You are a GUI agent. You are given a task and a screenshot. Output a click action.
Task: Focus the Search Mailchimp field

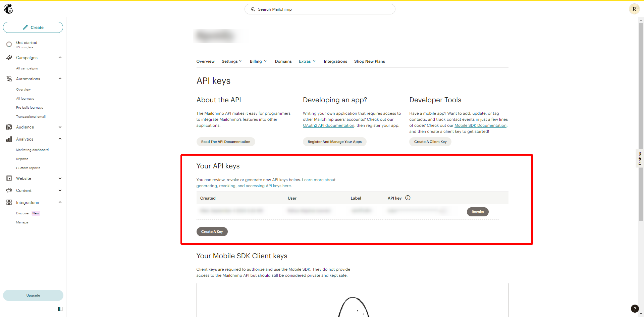(x=320, y=9)
